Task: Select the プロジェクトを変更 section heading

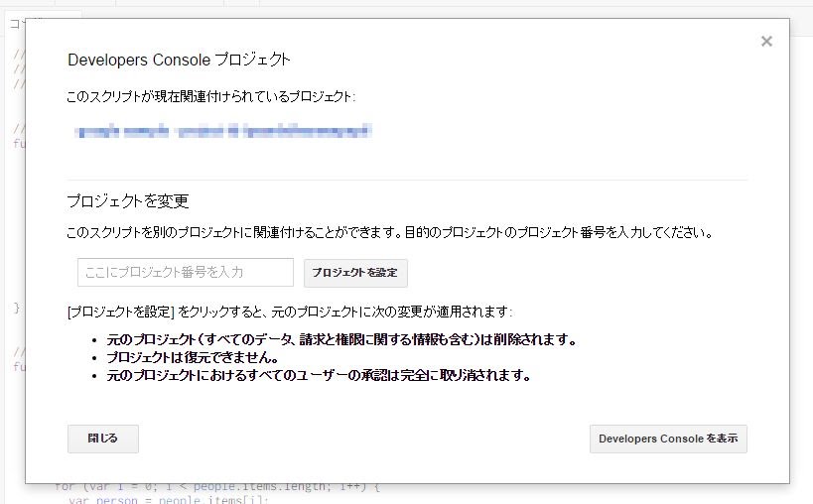Action: pyautogui.click(x=128, y=201)
